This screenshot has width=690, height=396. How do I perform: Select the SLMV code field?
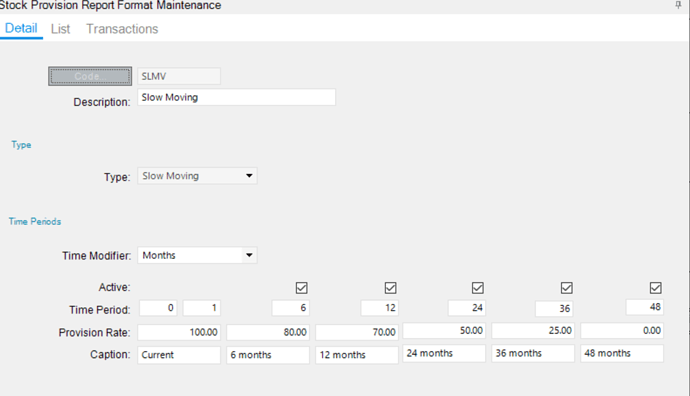coord(179,76)
